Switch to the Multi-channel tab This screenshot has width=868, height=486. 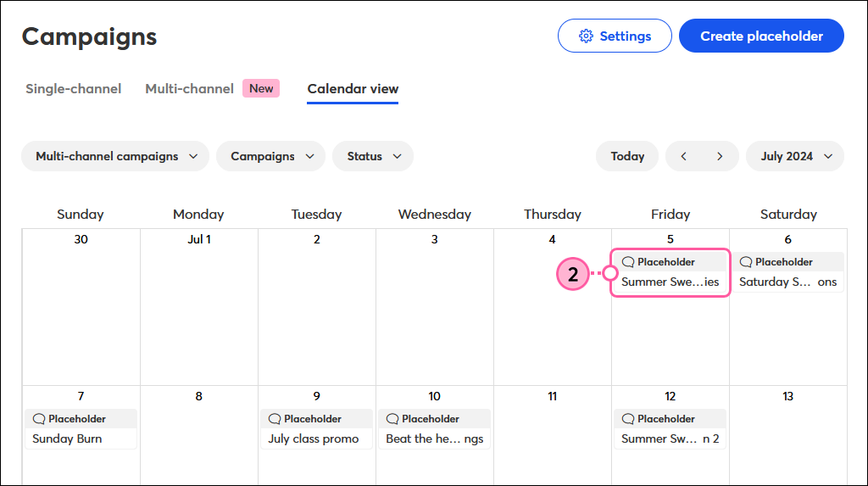pyautogui.click(x=189, y=89)
